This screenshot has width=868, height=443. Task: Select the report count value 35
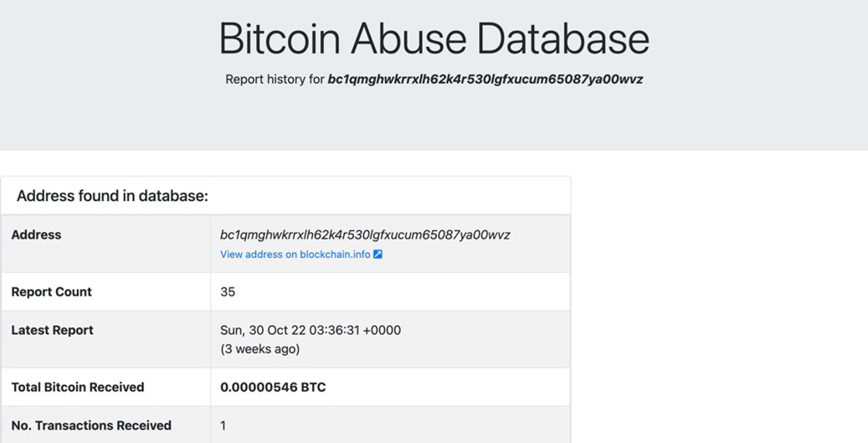point(228,291)
